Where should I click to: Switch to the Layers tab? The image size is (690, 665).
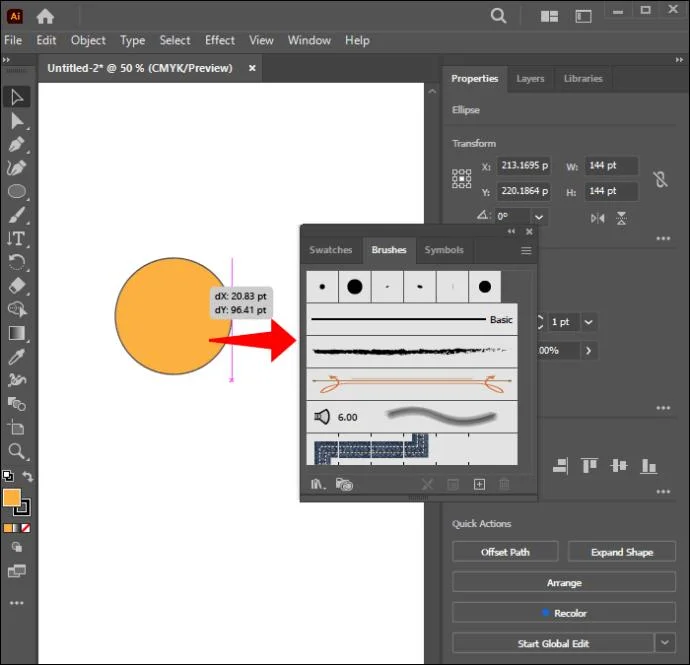tap(530, 79)
